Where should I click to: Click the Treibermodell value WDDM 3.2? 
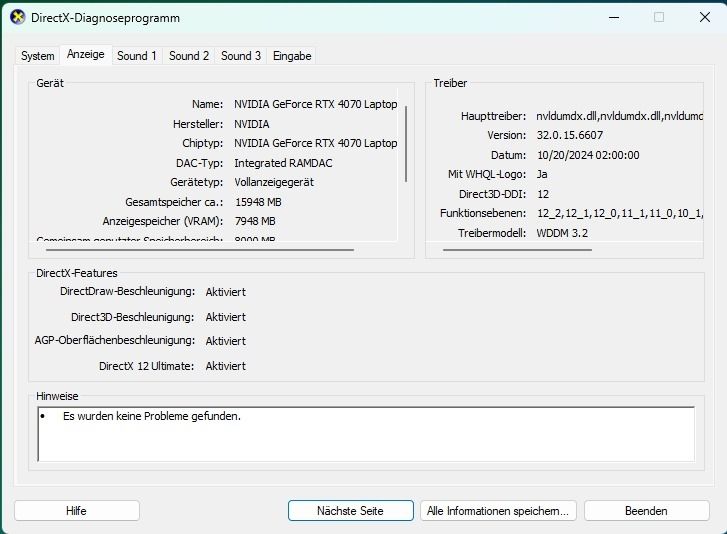(x=562, y=233)
